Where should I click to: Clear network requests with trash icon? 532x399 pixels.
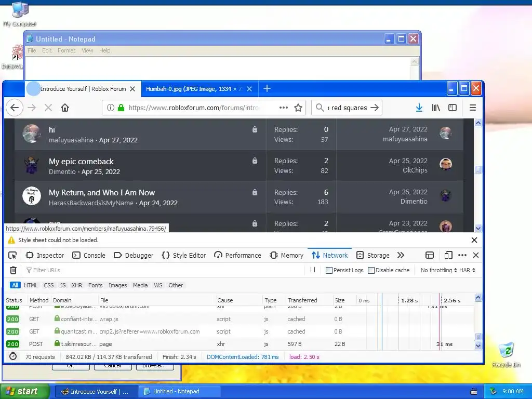click(x=13, y=270)
